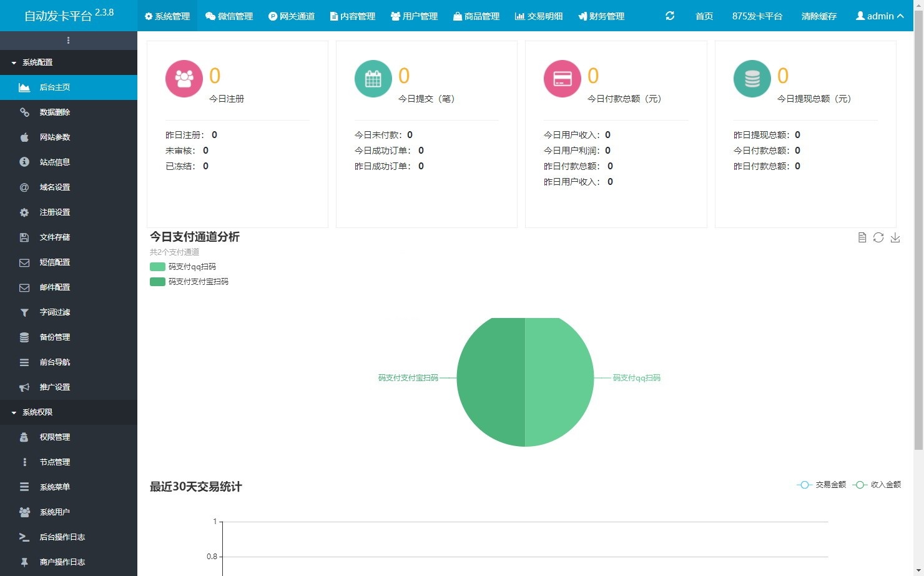
Task: Click the chart data view icon
Action: click(x=862, y=237)
